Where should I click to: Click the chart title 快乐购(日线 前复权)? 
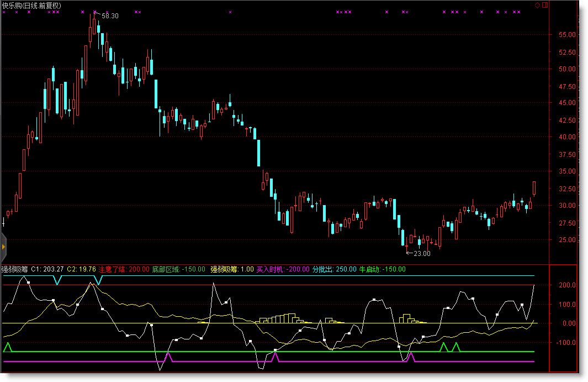pos(31,6)
